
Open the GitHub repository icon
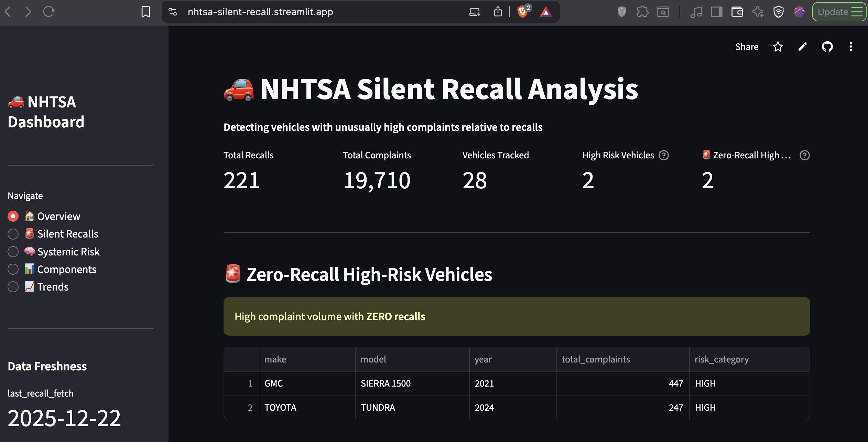827,47
